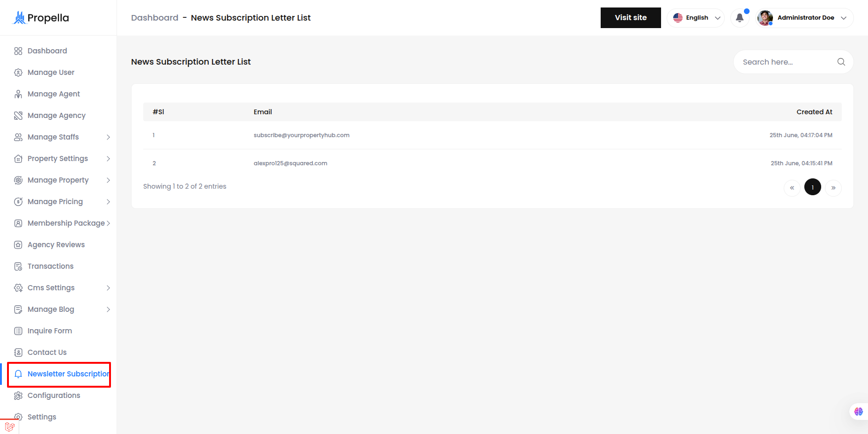Expand the Manage Pricing chevron
Image resolution: width=868 pixels, height=434 pixels.
108,202
